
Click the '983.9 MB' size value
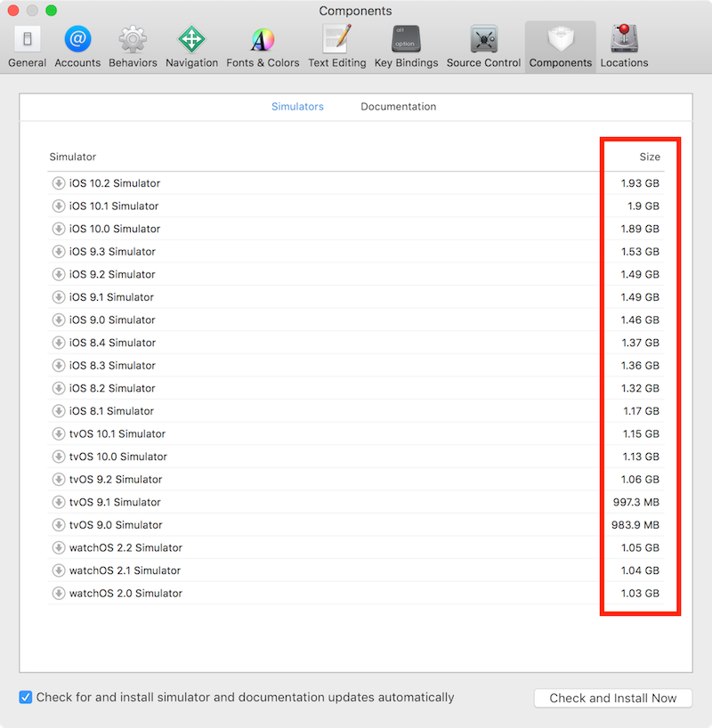[635, 525]
